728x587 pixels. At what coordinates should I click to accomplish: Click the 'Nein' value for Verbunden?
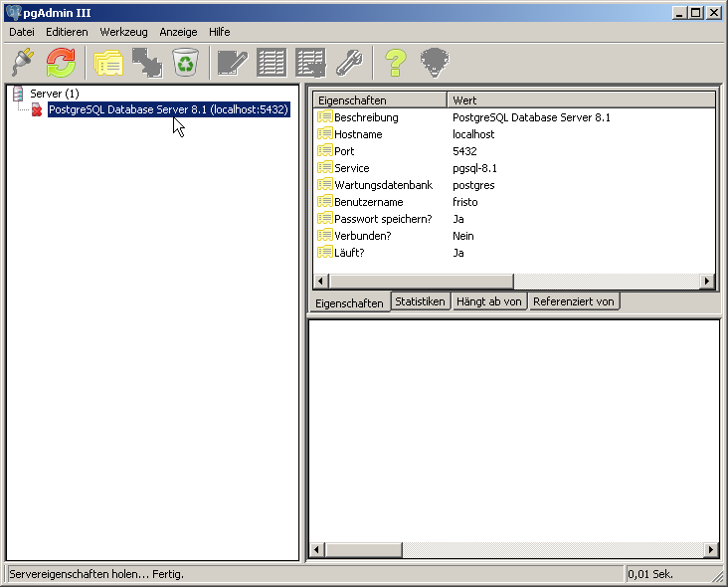tap(462, 236)
